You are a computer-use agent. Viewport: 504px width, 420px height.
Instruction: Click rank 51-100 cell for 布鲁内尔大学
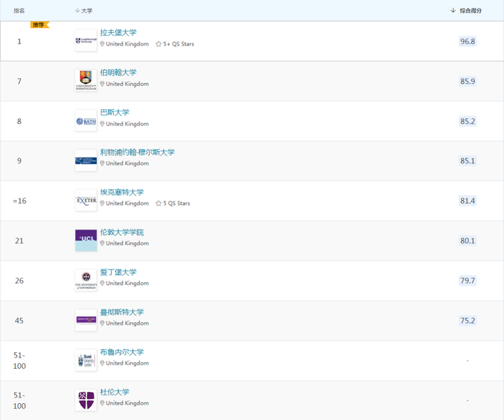point(20,360)
